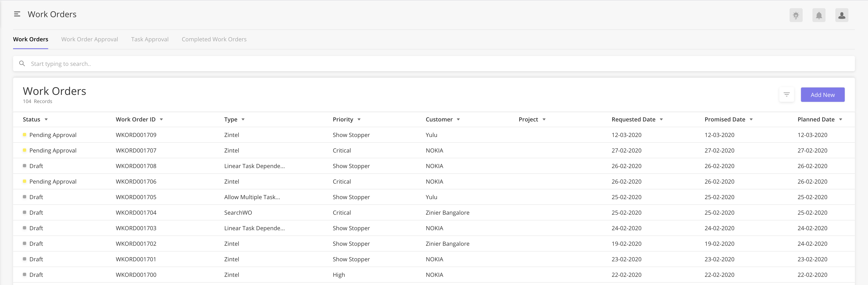
Task: Open Completed Work Orders tab
Action: (x=214, y=39)
